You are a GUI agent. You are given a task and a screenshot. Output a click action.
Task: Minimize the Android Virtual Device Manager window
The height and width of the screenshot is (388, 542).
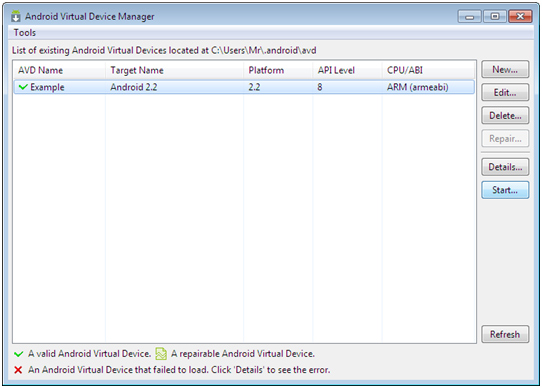point(469,16)
